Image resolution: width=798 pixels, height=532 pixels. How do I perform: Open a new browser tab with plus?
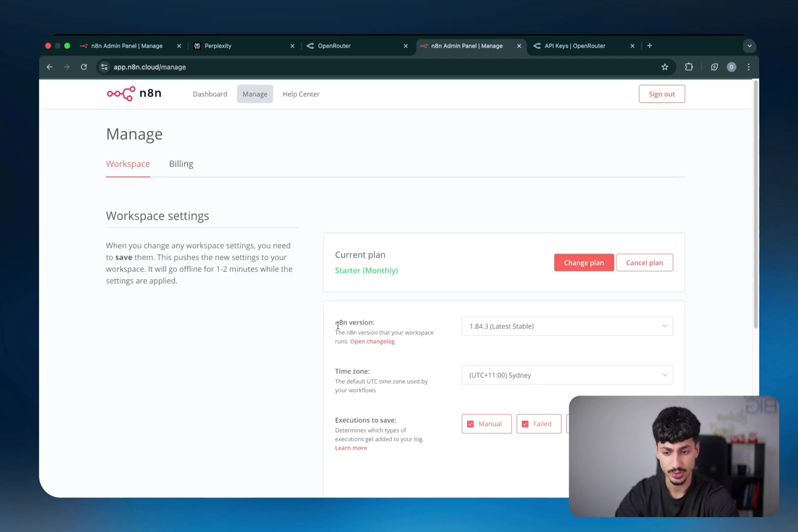point(650,46)
